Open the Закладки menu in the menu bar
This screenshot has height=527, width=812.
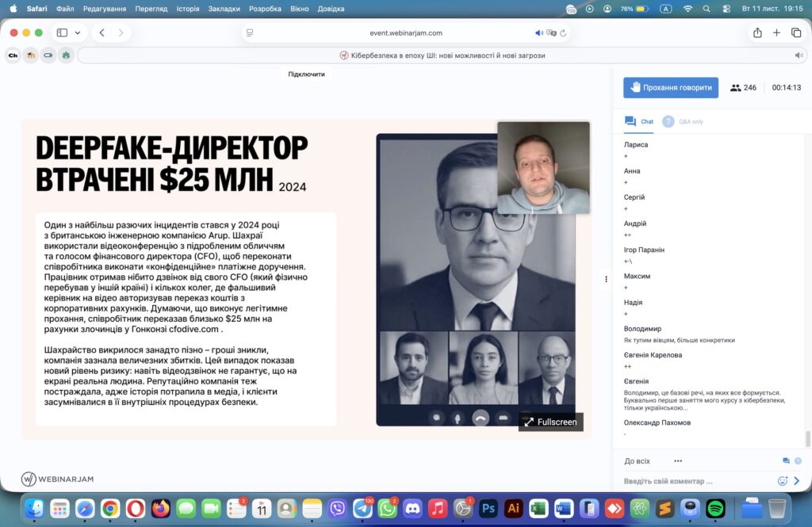[x=225, y=9]
